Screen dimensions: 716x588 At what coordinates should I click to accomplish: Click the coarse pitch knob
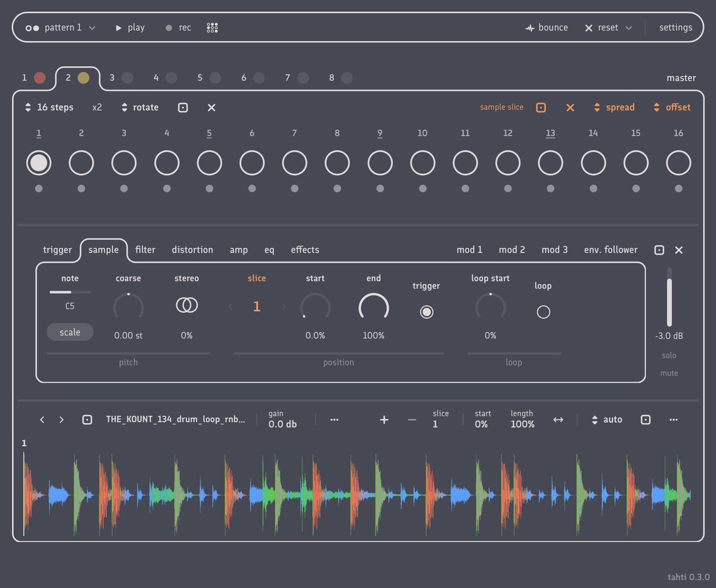click(128, 307)
